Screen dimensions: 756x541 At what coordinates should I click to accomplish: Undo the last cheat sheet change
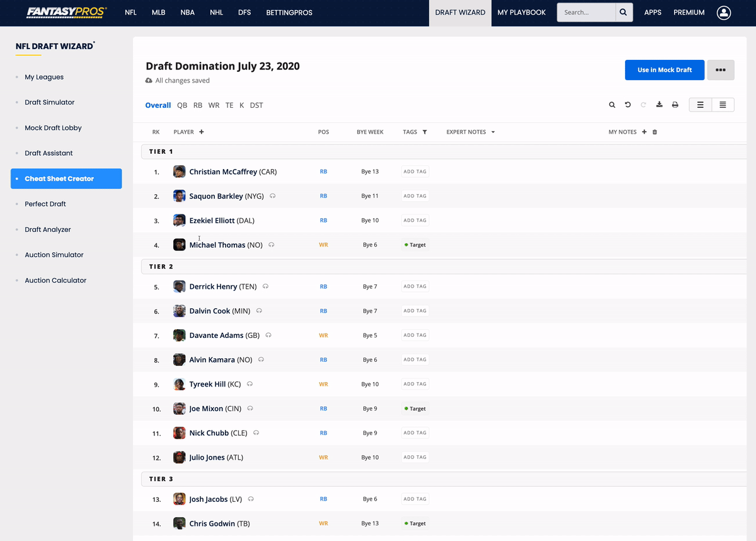click(x=627, y=105)
